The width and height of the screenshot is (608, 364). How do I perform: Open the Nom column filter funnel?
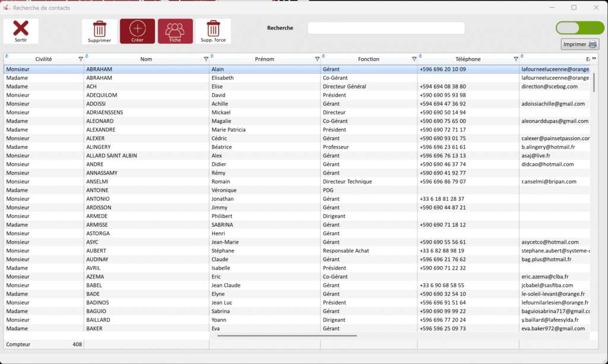click(206, 59)
